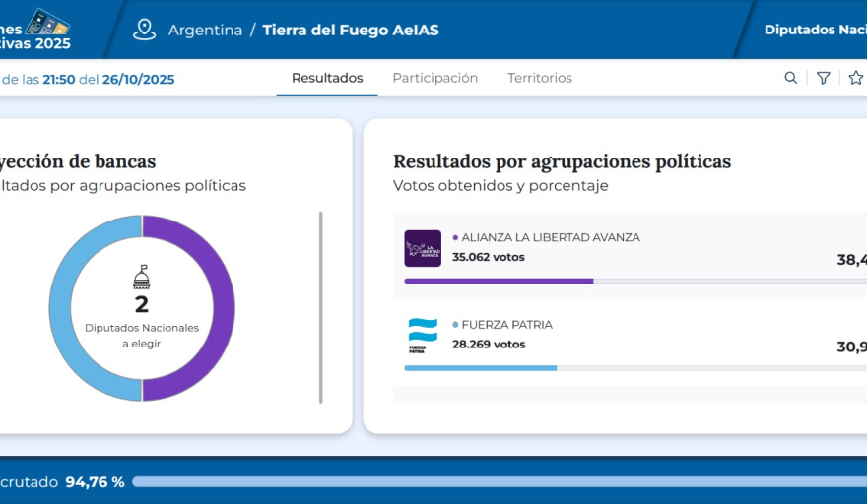Screen dimensions: 867x504
Task: Click the star favorites icon
Action: click(855, 78)
